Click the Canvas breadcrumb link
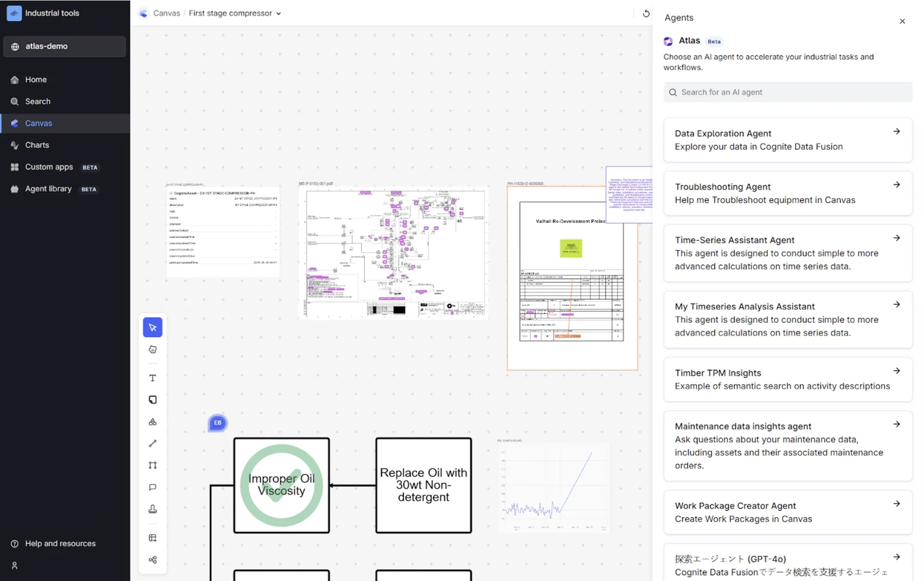Screen dimensions: 924x581 point(167,13)
